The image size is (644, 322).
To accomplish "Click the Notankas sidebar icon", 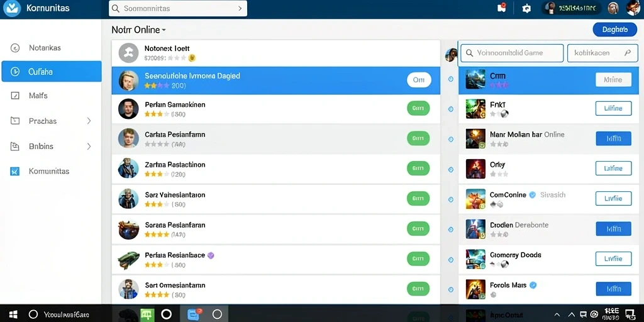I will tap(15, 48).
